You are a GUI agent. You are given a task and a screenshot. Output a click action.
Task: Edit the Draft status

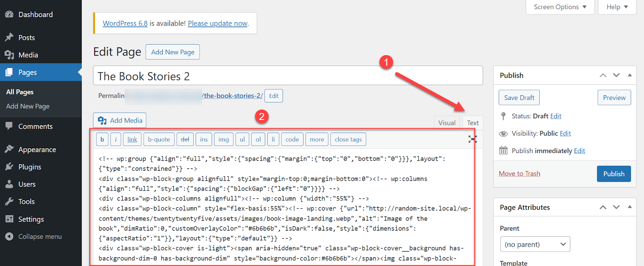click(x=556, y=116)
